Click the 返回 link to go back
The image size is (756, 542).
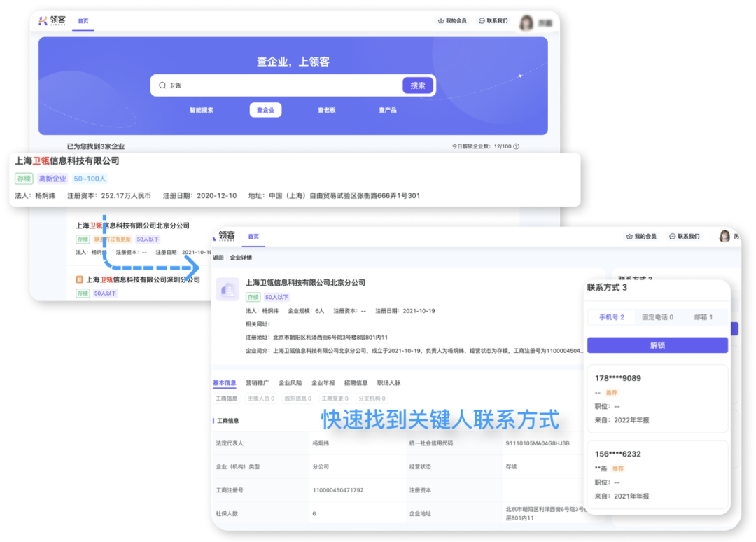point(218,256)
